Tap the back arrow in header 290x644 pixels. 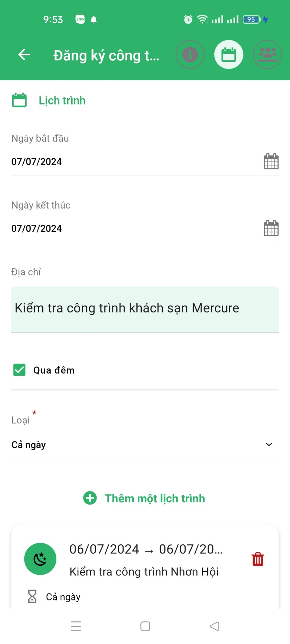click(x=24, y=55)
